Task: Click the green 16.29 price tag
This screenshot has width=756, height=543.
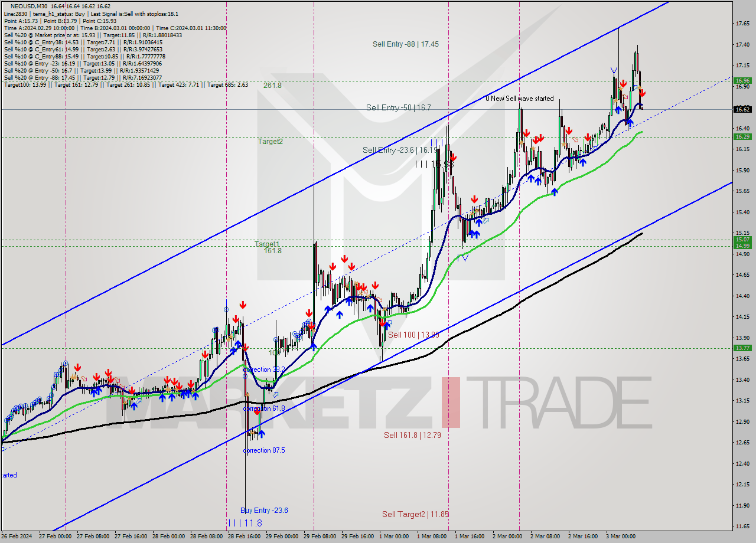Action: point(742,137)
